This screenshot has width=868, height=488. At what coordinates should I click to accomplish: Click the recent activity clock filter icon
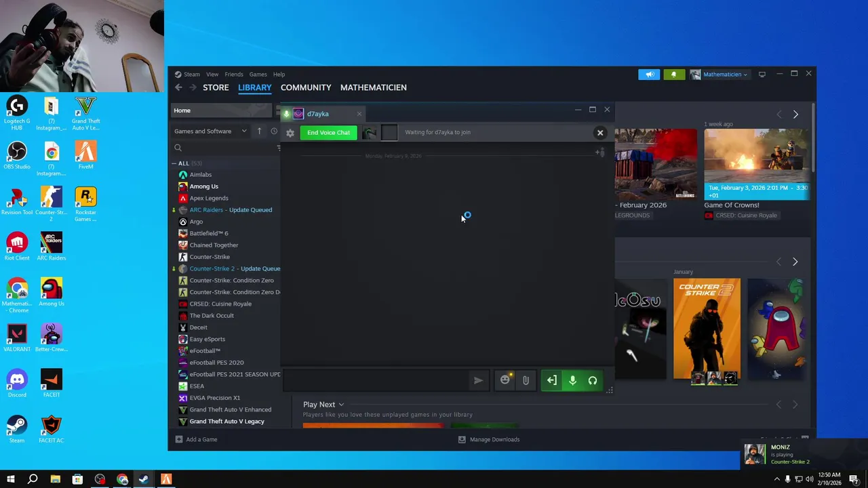coord(274,131)
